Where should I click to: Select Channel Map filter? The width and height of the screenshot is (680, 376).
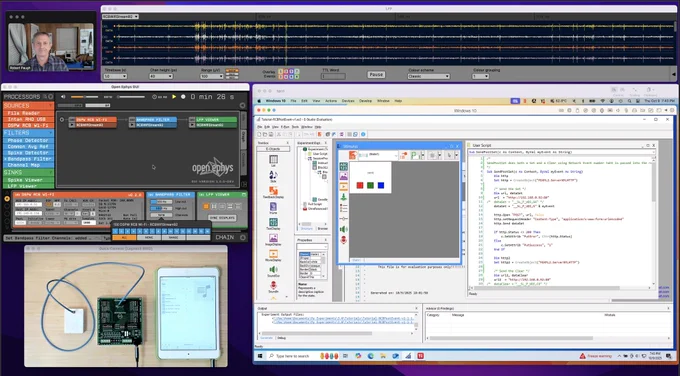coord(29,165)
